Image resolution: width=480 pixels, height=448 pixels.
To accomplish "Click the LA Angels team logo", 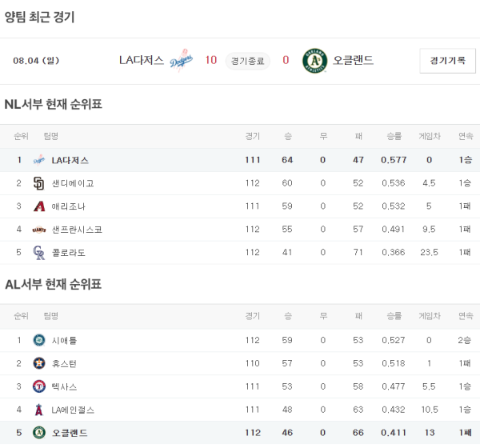I will point(38,410).
